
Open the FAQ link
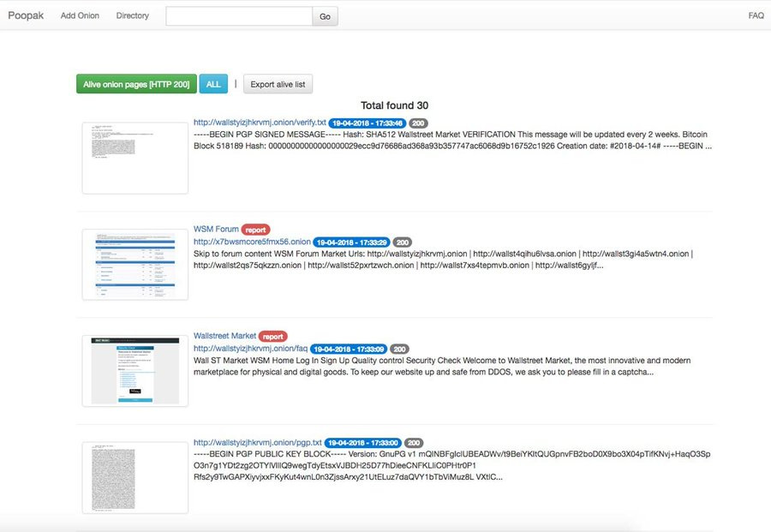tap(756, 15)
